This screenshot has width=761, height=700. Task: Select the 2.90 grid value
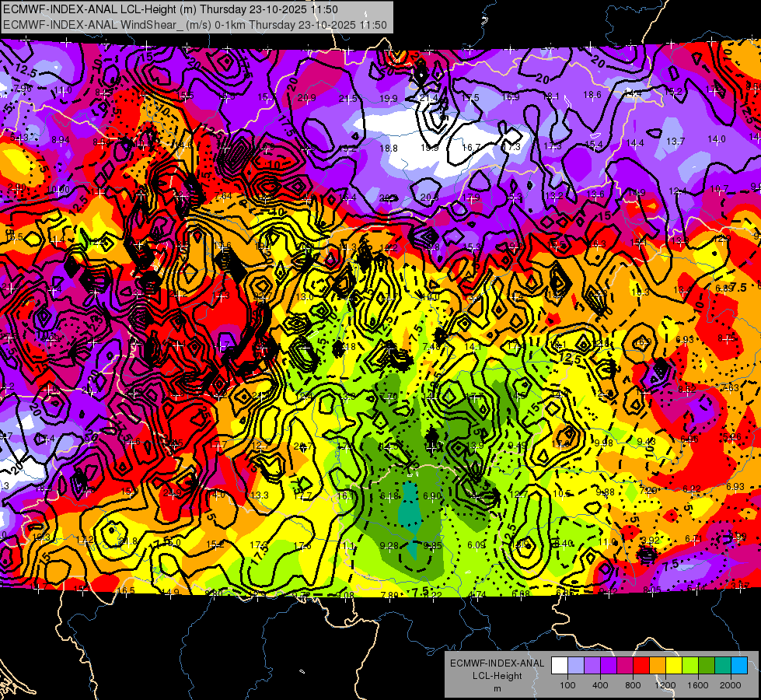17,187
